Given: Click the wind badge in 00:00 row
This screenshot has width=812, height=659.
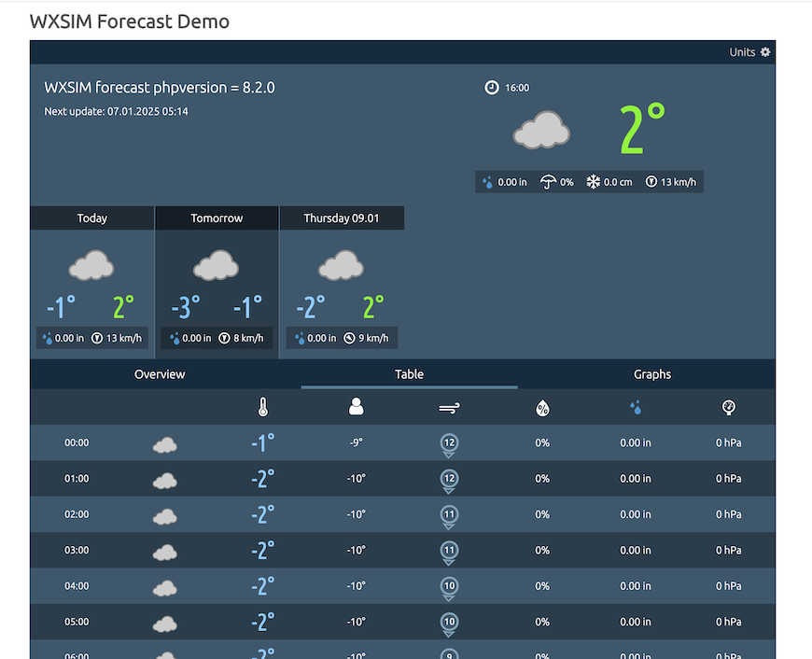Looking at the screenshot, I should click(x=449, y=444).
